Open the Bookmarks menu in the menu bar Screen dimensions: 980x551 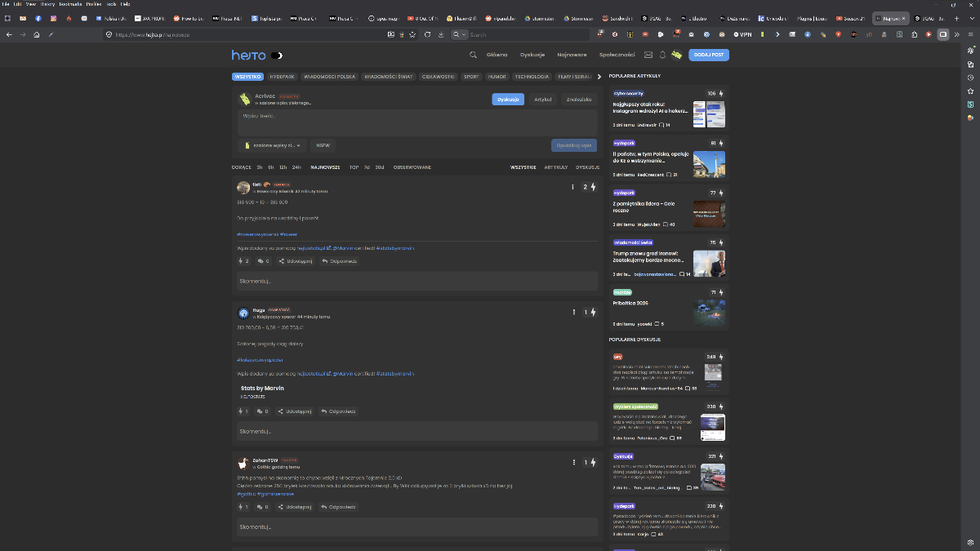(69, 4)
